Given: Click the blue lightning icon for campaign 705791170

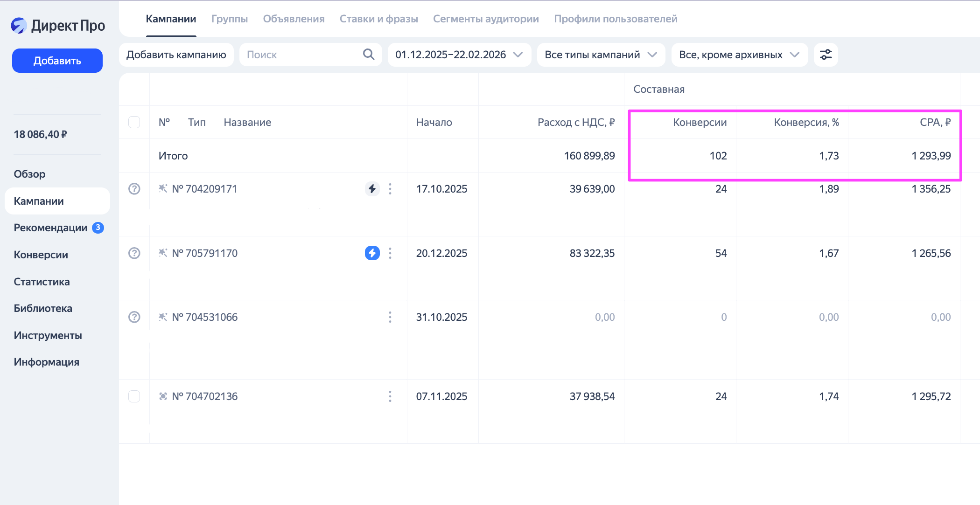Looking at the screenshot, I should pos(372,253).
